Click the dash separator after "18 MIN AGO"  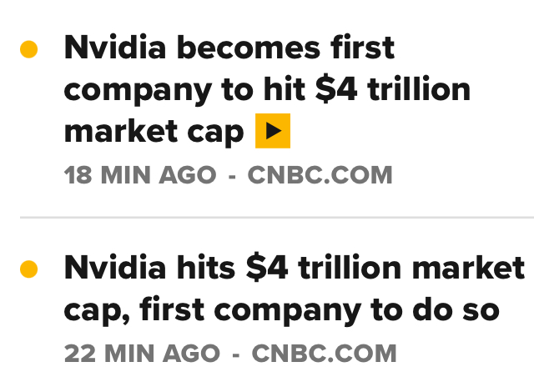[232, 176]
